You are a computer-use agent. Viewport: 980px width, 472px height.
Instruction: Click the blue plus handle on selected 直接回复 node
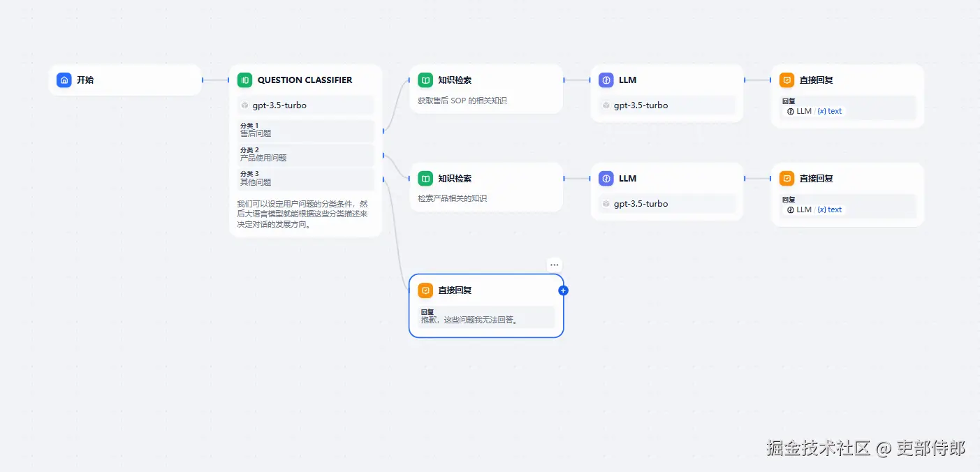(564, 290)
